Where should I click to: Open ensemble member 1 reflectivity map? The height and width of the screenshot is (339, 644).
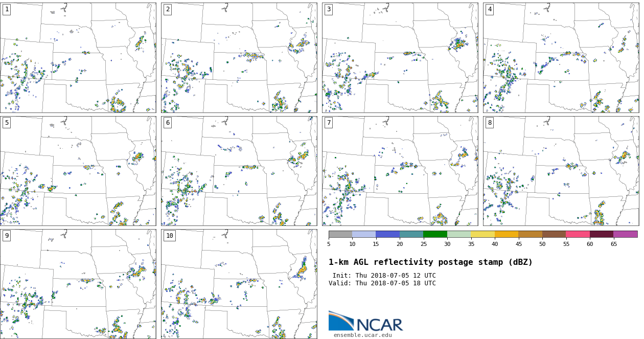point(78,58)
